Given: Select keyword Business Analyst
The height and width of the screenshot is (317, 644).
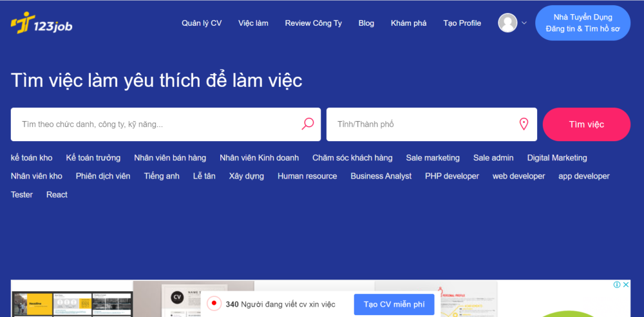Looking at the screenshot, I should click(x=381, y=176).
